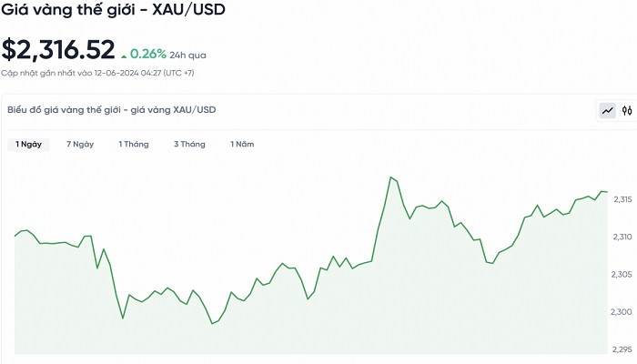This screenshot has width=637, height=364.
Task: Click the 24h qua label
Action: [x=187, y=54]
